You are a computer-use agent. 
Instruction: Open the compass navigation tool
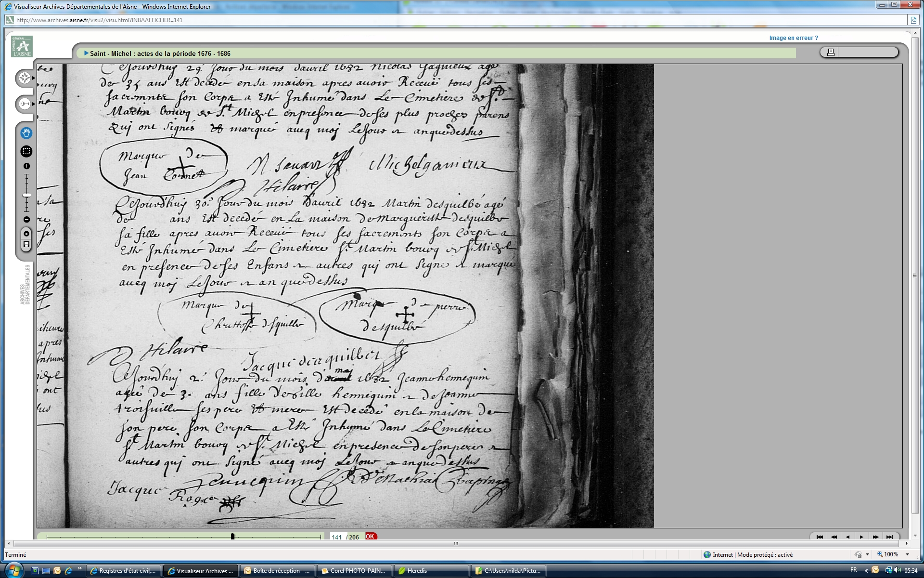pos(25,78)
